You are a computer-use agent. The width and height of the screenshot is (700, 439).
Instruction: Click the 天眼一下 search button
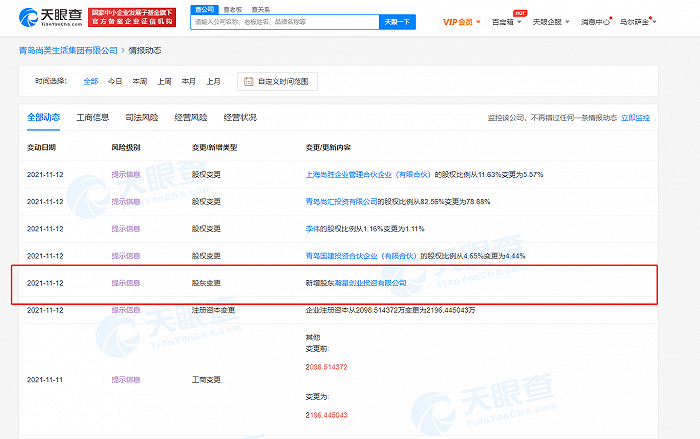tap(398, 21)
